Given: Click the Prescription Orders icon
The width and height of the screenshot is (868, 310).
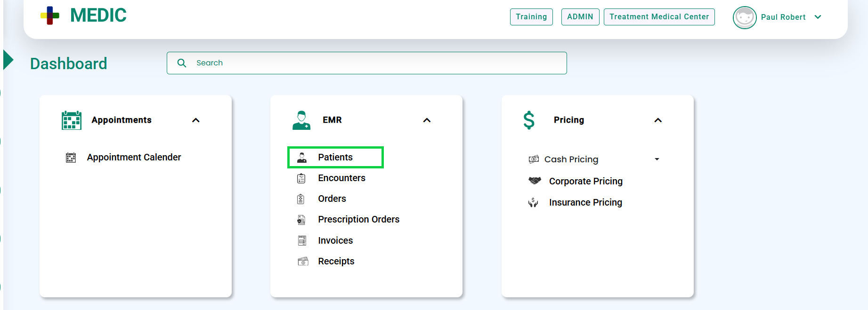Looking at the screenshot, I should pyautogui.click(x=301, y=220).
